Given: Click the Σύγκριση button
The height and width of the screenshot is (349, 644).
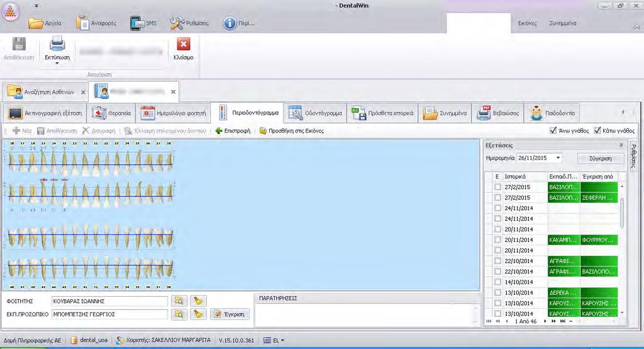Looking at the screenshot, I should tap(601, 158).
